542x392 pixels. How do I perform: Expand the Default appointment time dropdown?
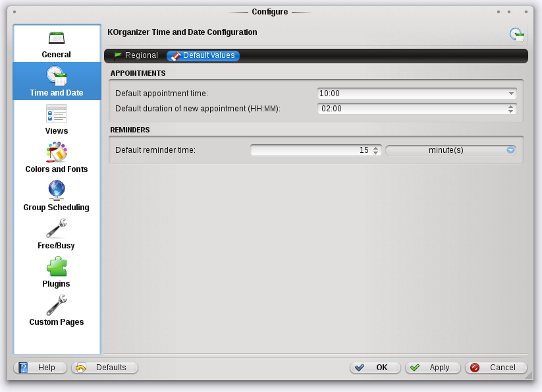(511, 94)
